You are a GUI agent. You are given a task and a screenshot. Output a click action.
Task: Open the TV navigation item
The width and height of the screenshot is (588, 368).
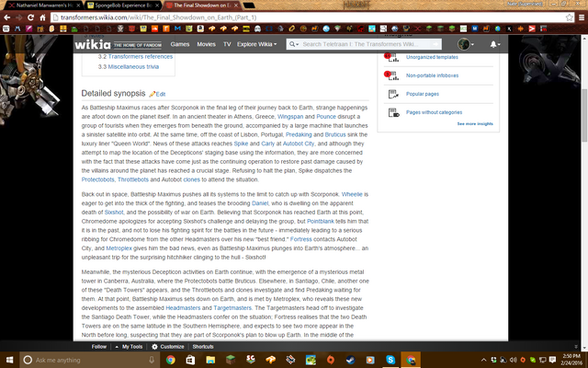point(227,44)
